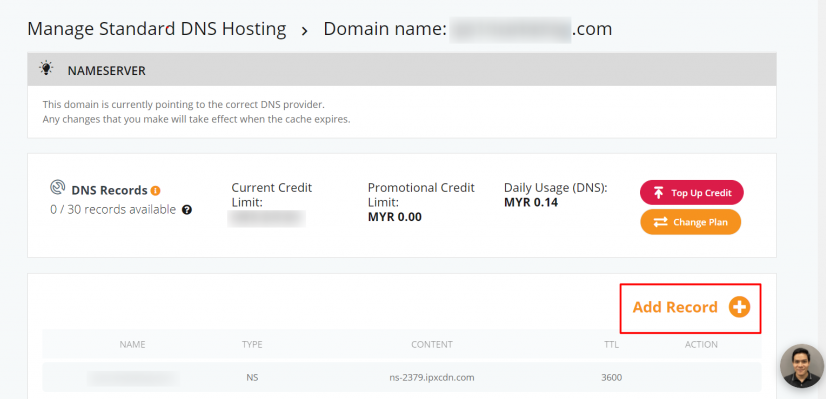Click the TTL column header
Screen dimensions: 826x399
point(611,345)
